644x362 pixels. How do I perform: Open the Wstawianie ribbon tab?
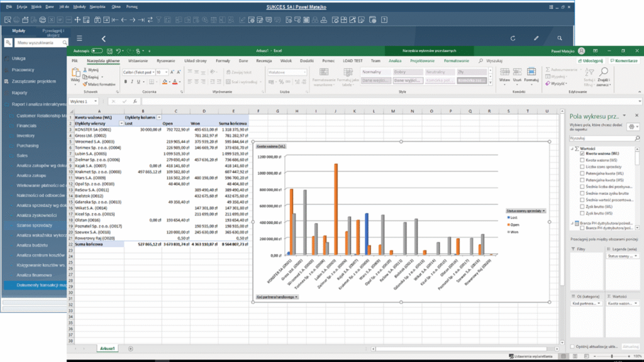[138, 61]
